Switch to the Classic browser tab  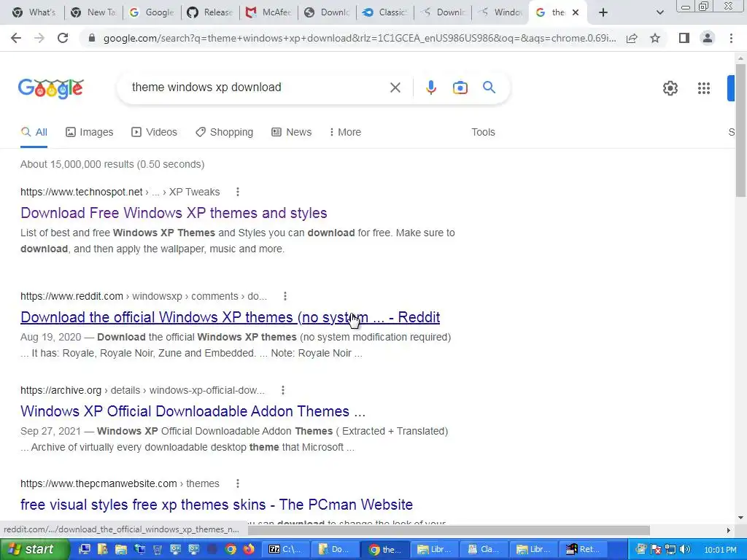tap(385, 12)
